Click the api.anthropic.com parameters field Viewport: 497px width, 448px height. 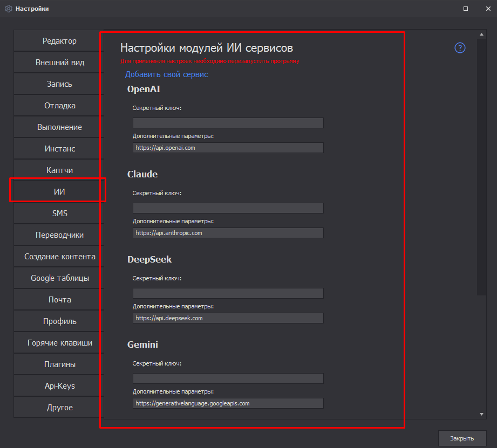click(x=228, y=233)
